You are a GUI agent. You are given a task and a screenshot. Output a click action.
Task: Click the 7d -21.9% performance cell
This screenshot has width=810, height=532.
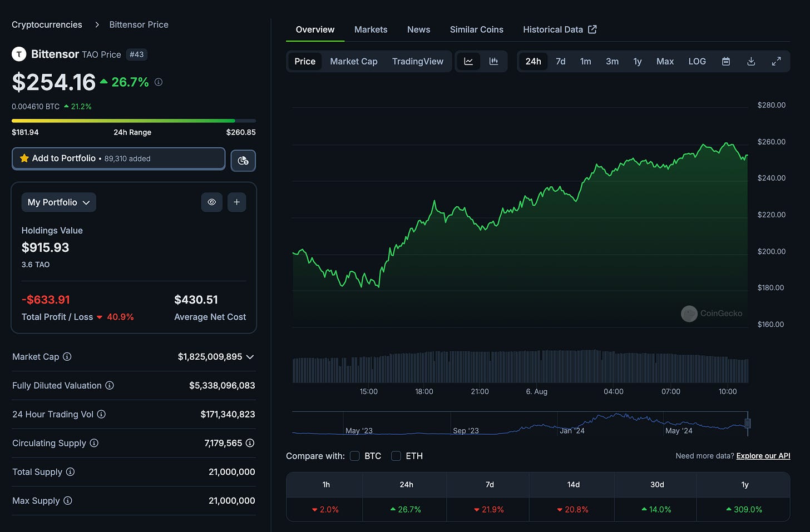click(489, 509)
